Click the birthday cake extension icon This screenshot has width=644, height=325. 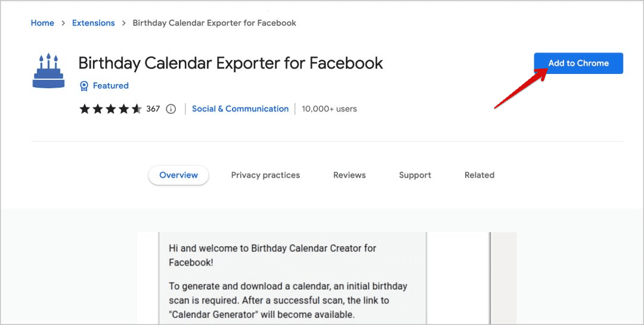tap(48, 71)
